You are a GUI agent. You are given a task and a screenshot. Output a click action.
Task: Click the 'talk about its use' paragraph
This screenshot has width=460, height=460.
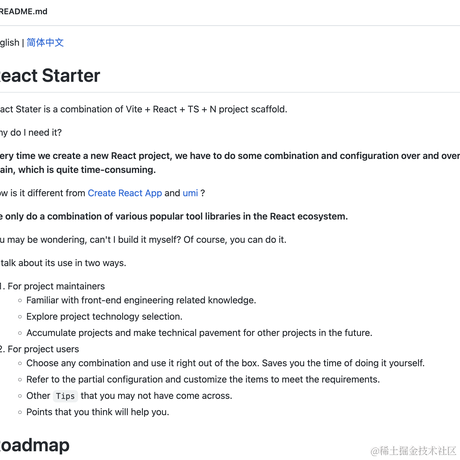(63, 263)
